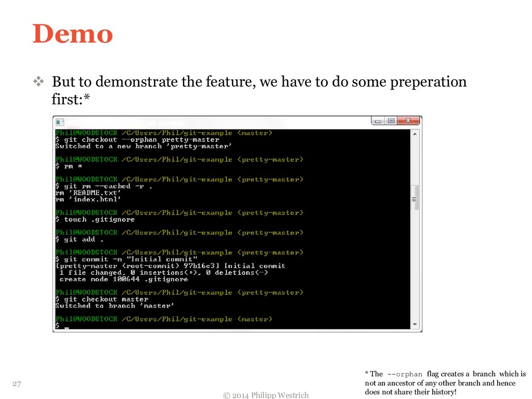
Task: Click the '© 2014 Philipp Westrich' footer
Action: click(x=266, y=395)
